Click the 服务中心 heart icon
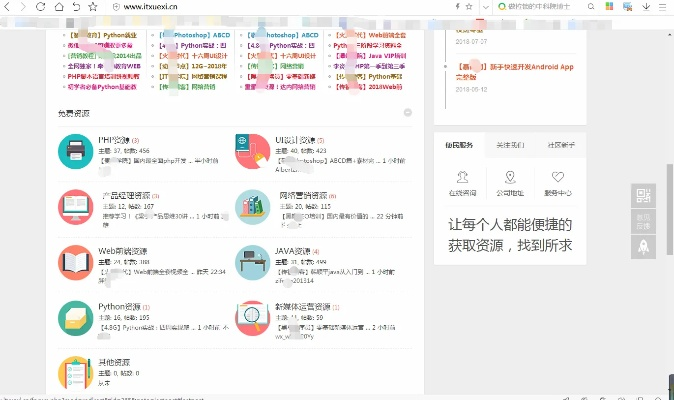 (558, 177)
